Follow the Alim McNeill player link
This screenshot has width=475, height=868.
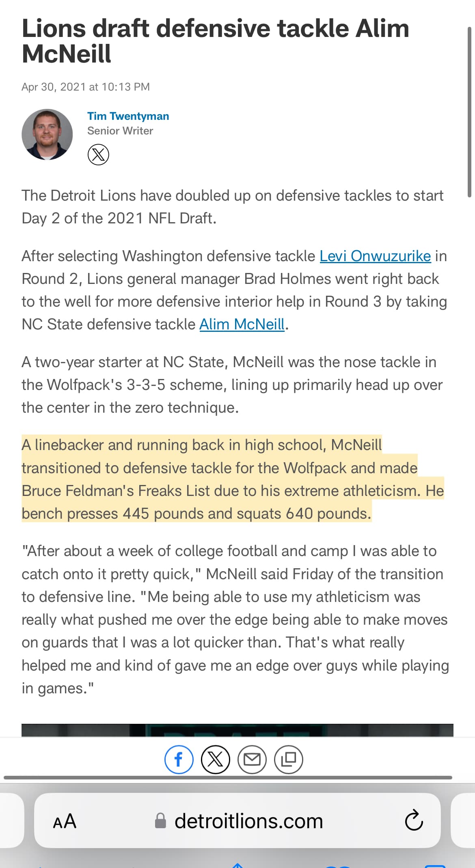(242, 325)
